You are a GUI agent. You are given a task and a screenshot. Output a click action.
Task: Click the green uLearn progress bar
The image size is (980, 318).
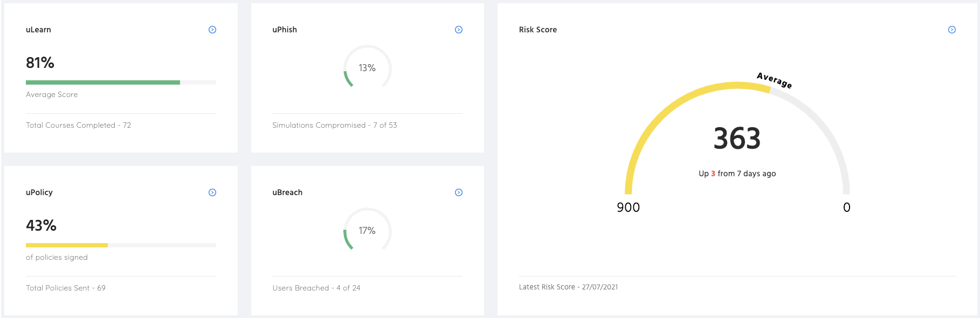[x=102, y=82]
